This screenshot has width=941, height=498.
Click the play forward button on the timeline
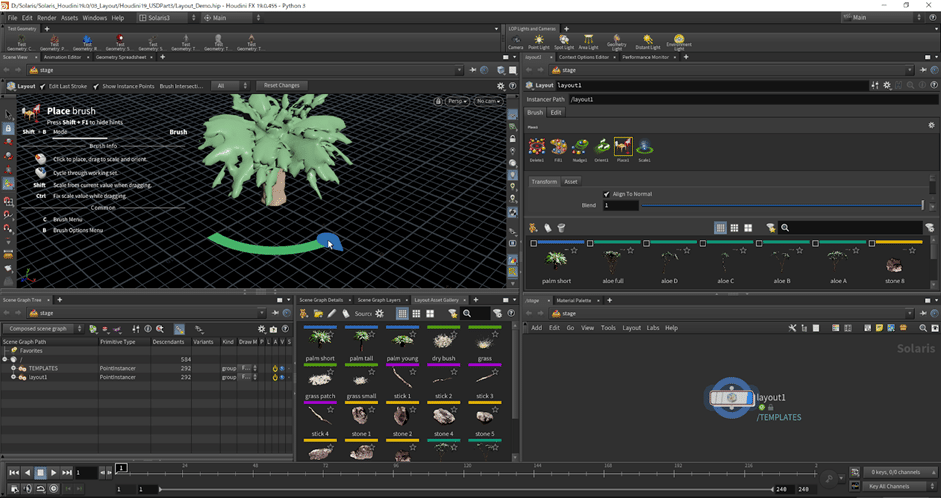pyautogui.click(x=53, y=473)
